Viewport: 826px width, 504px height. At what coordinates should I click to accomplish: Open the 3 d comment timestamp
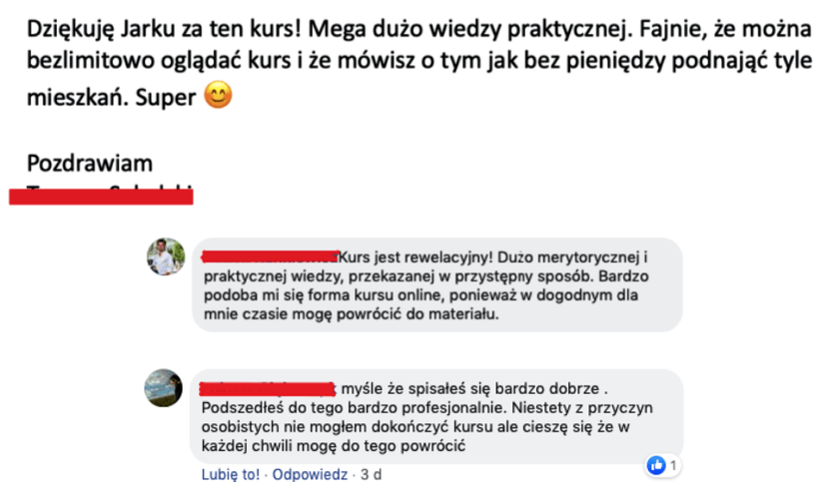point(371,474)
